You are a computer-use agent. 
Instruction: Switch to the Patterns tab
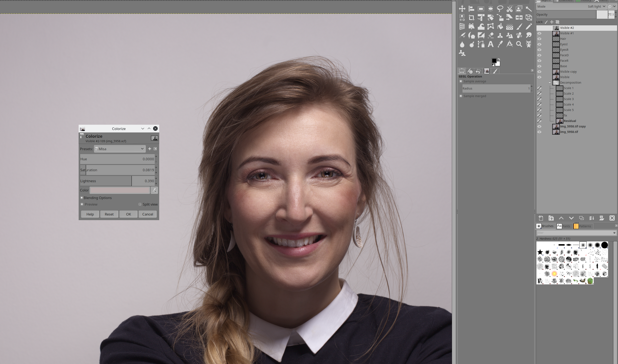(582, 226)
